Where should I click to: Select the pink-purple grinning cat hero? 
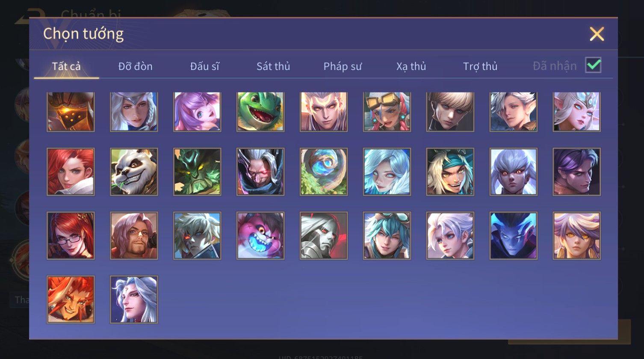tap(260, 236)
